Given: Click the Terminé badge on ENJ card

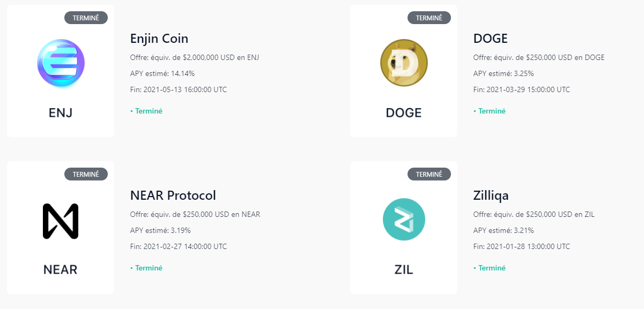Looking at the screenshot, I should (86, 18).
